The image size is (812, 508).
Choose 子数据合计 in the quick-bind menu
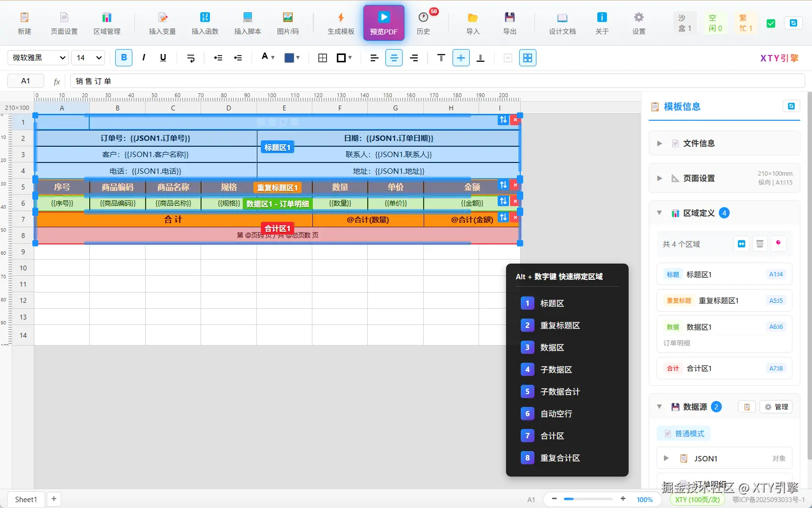point(567,392)
